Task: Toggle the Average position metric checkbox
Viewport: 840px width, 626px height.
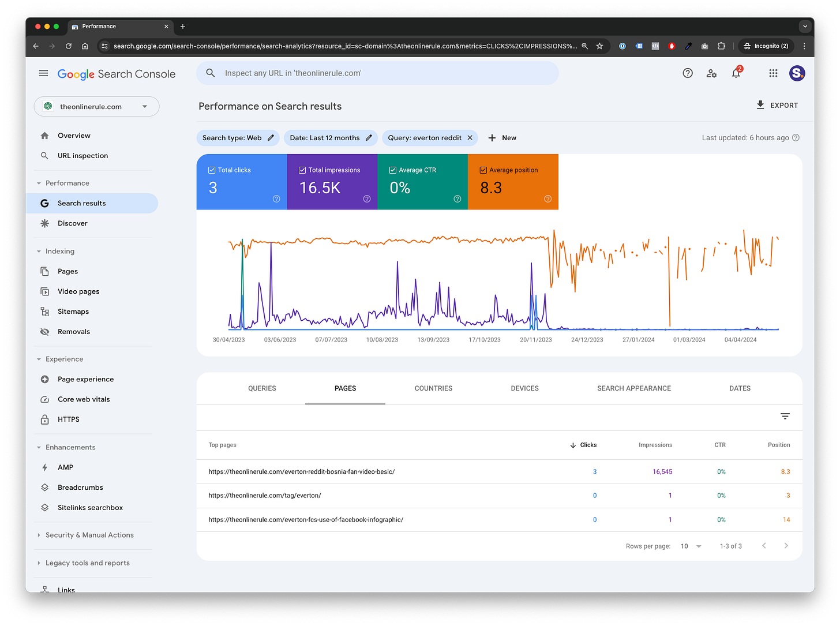Action: pyautogui.click(x=483, y=170)
